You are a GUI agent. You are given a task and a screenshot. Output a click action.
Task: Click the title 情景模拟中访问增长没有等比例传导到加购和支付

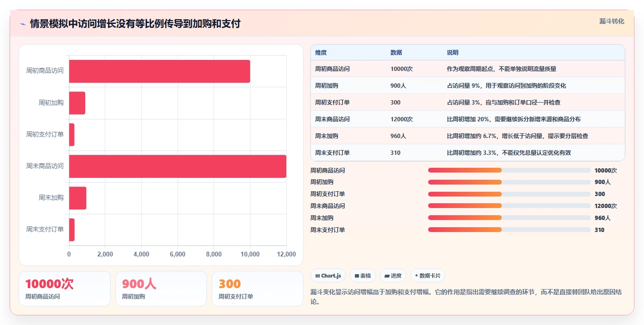tap(135, 23)
